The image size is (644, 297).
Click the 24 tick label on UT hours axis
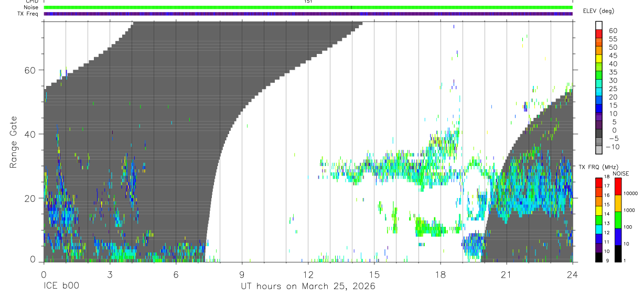click(x=572, y=274)
